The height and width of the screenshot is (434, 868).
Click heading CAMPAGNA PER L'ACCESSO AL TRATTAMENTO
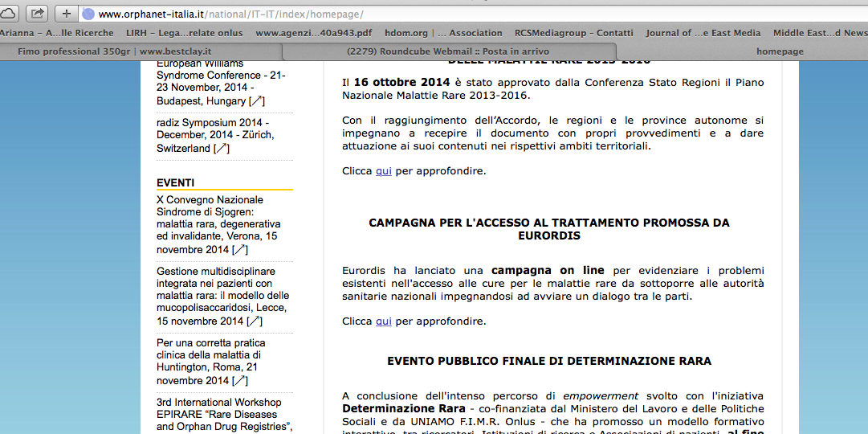[x=549, y=229]
